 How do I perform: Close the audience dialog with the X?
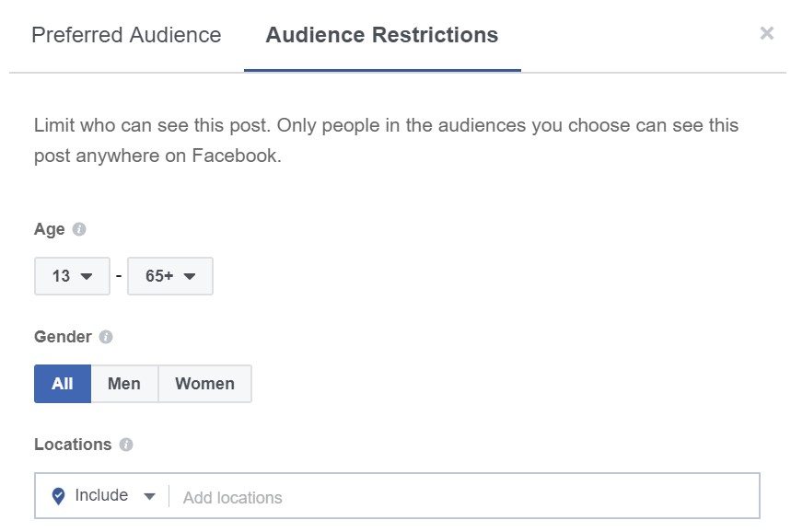(767, 33)
